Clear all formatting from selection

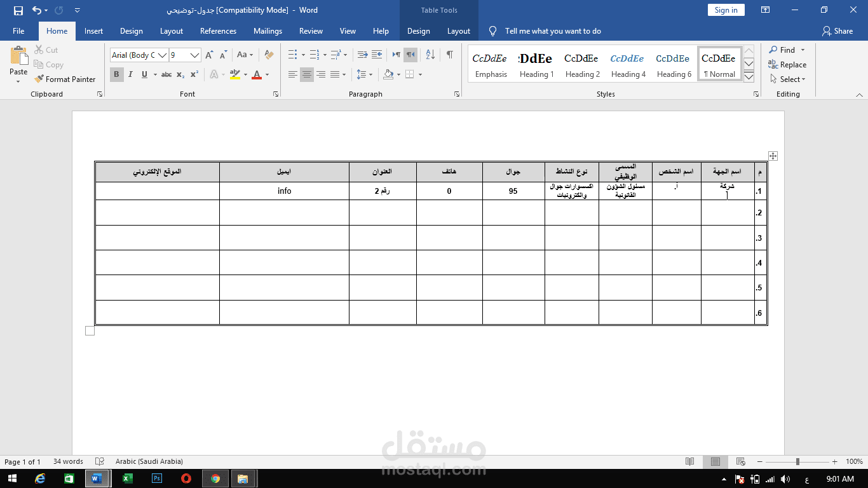[x=269, y=55]
